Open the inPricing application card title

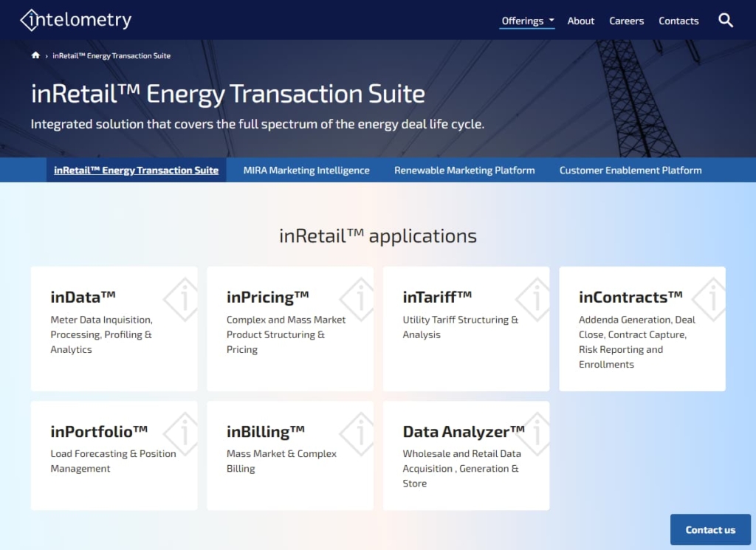267,297
